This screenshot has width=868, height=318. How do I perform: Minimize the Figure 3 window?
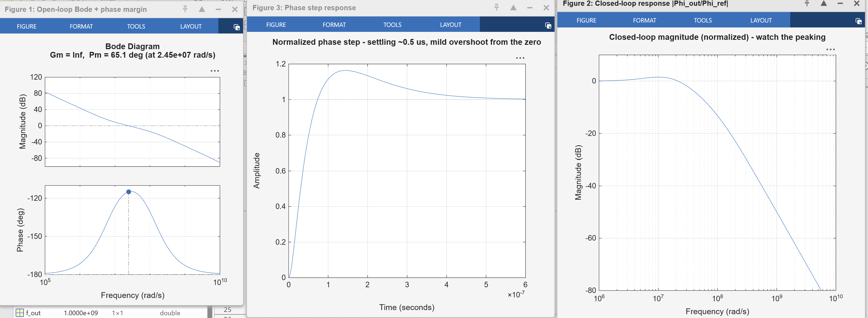pyautogui.click(x=530, y=7)
